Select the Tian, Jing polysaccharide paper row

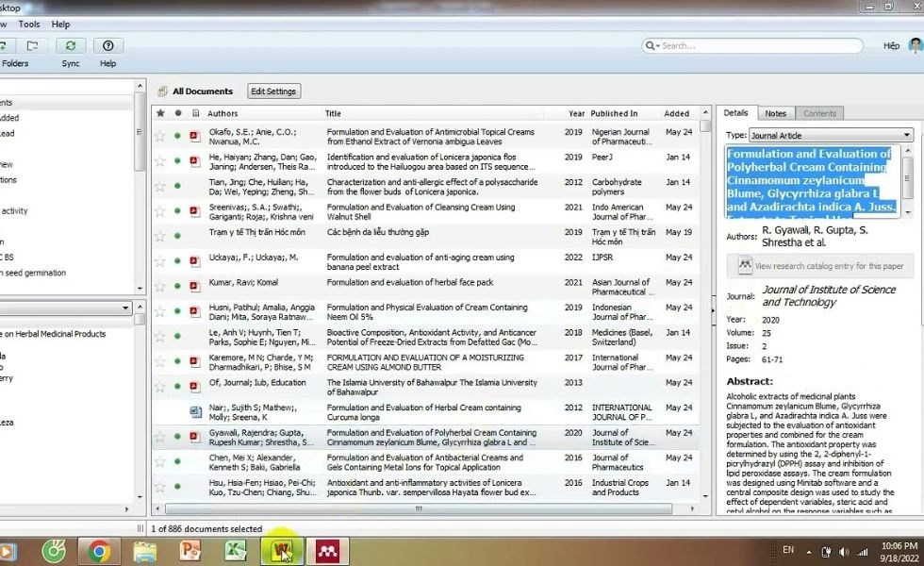point(425,187)
